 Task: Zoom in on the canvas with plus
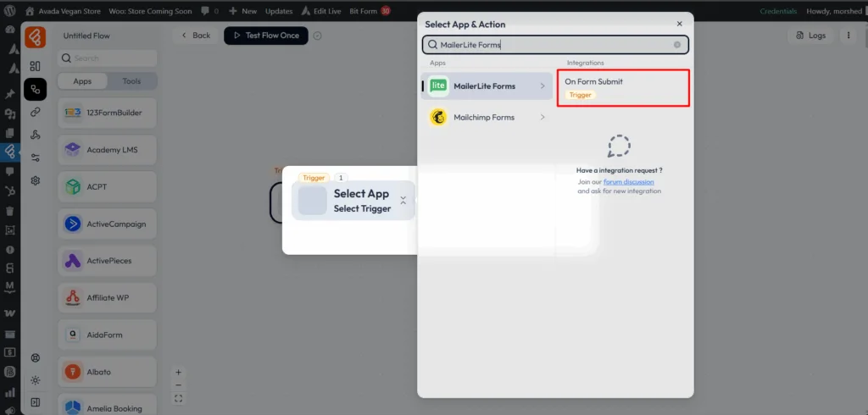178,373
